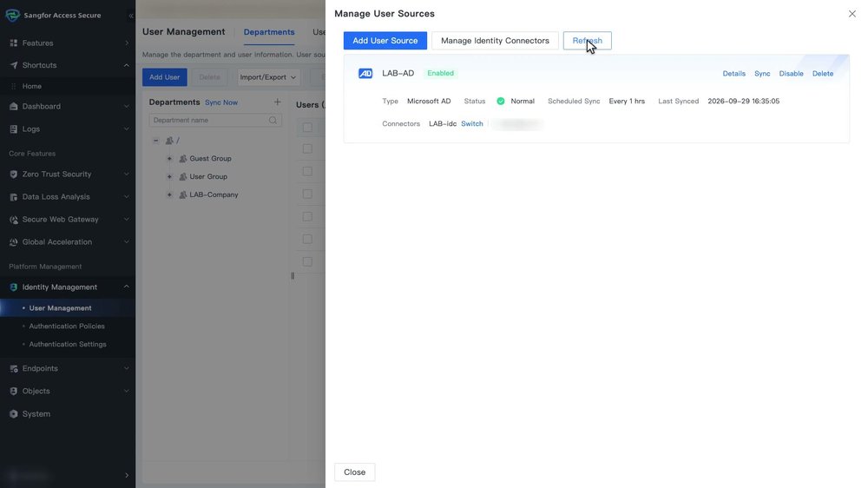Click Sync for LAB-AD source
Image resolution: width=868 pixels, height=488 pixels.
click(762, 74)
